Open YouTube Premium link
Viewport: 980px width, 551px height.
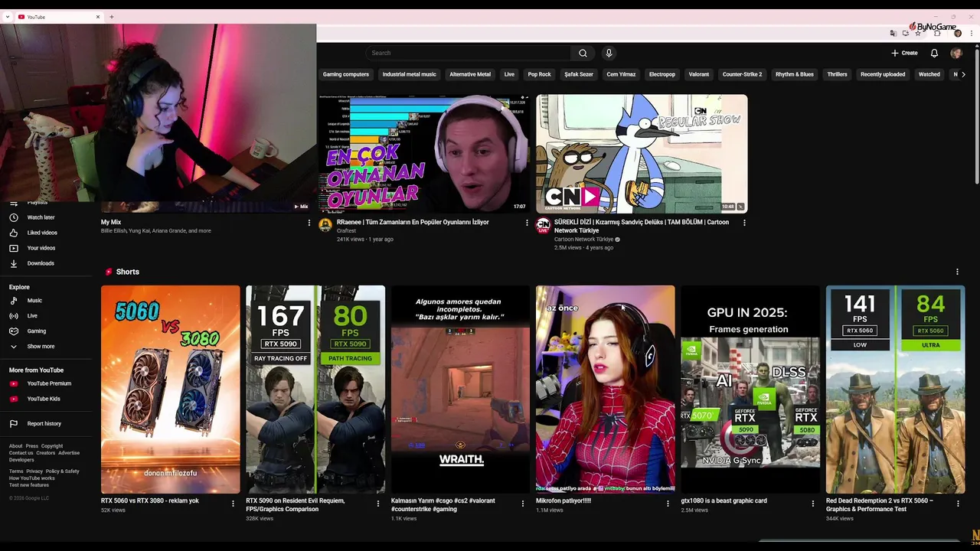(51, 383)
